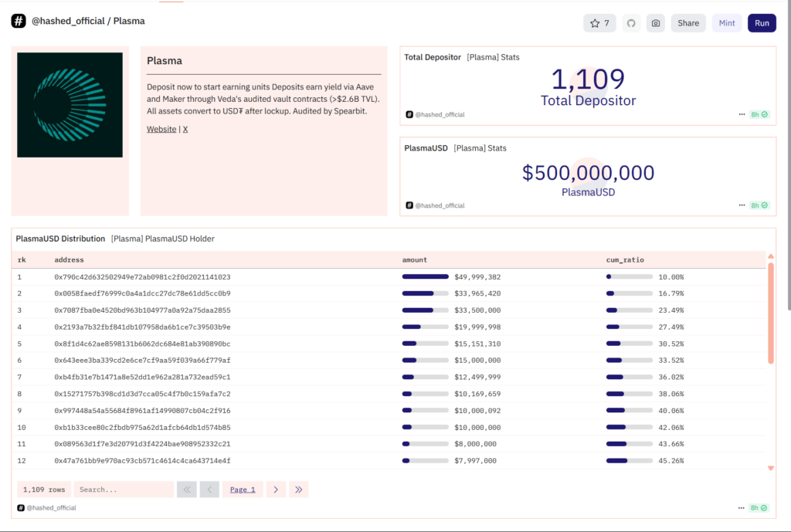Image resolution: width=791 pixels, height=532 pixels.
Task: Click the $500,000,000 PlasmaUSD value
Action: (588, 173)
